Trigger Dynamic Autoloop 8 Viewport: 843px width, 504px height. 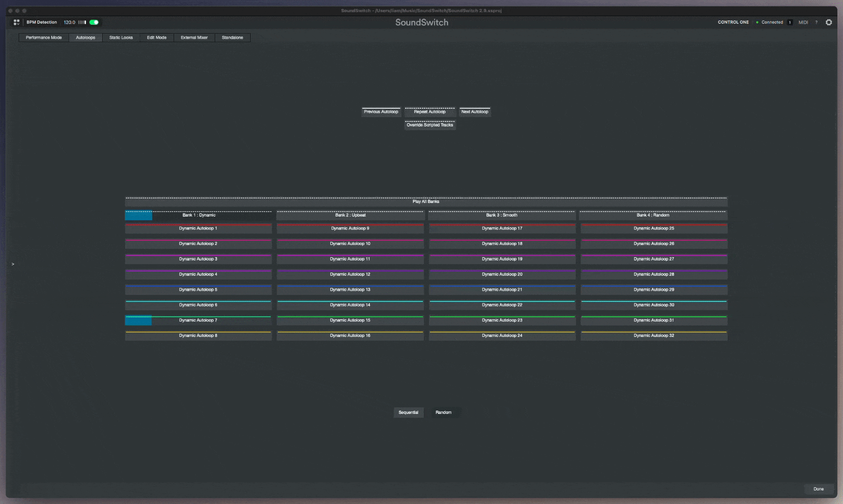tap(198, 336)
